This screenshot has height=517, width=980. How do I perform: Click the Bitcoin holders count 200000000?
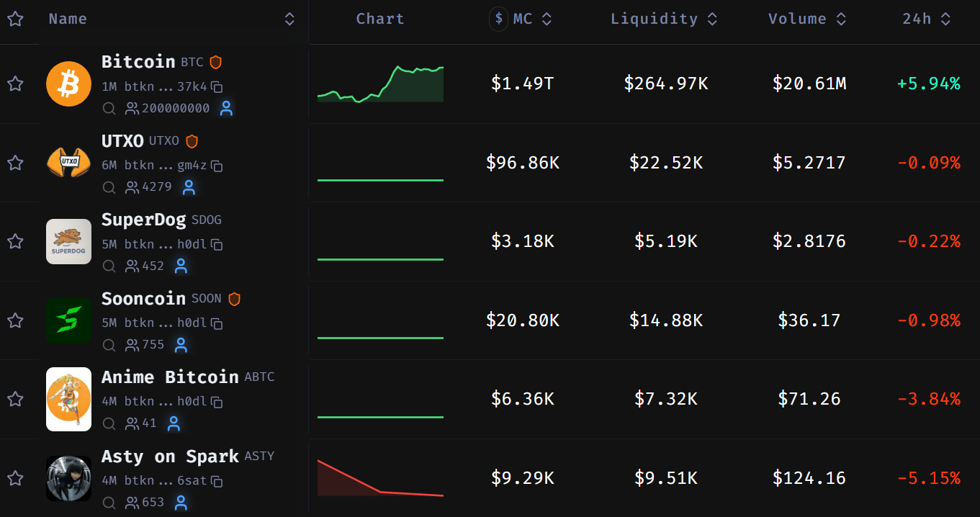point(176,109)
